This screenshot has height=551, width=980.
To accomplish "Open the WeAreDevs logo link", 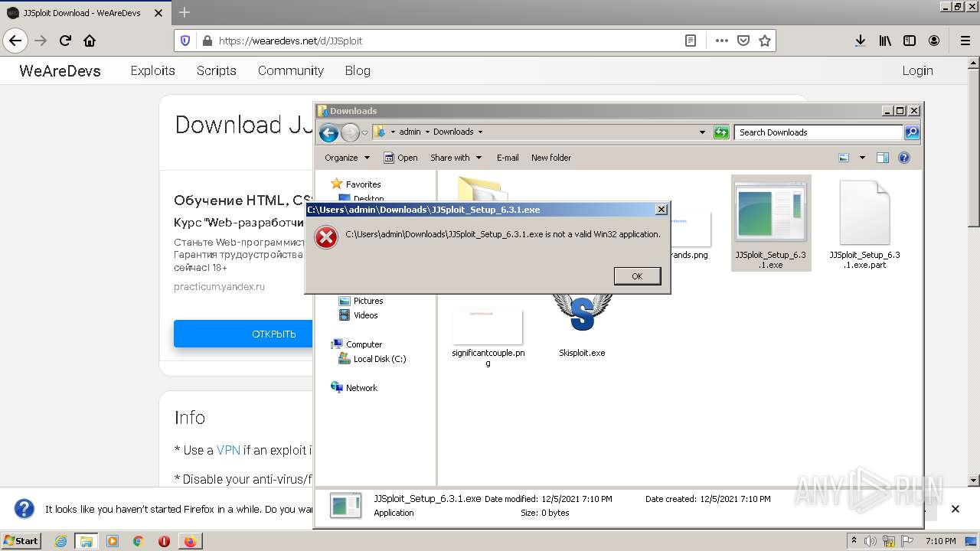I will coord(60,70).
